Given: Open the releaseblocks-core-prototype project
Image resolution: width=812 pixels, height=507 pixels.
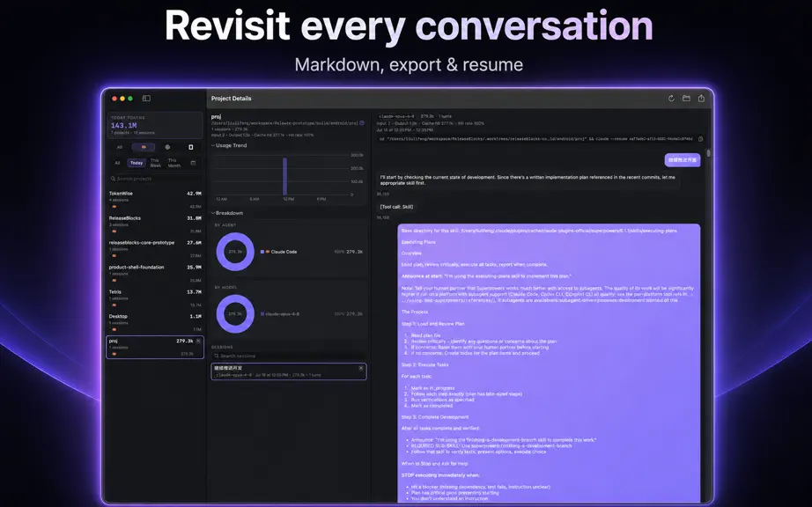Looking at the screenshot, I should pos(155,249).
